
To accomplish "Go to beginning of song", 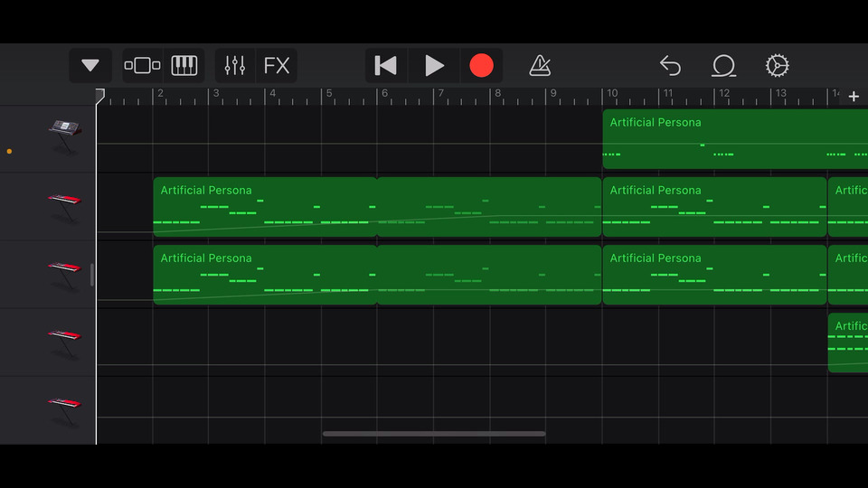I will point(386,65).
